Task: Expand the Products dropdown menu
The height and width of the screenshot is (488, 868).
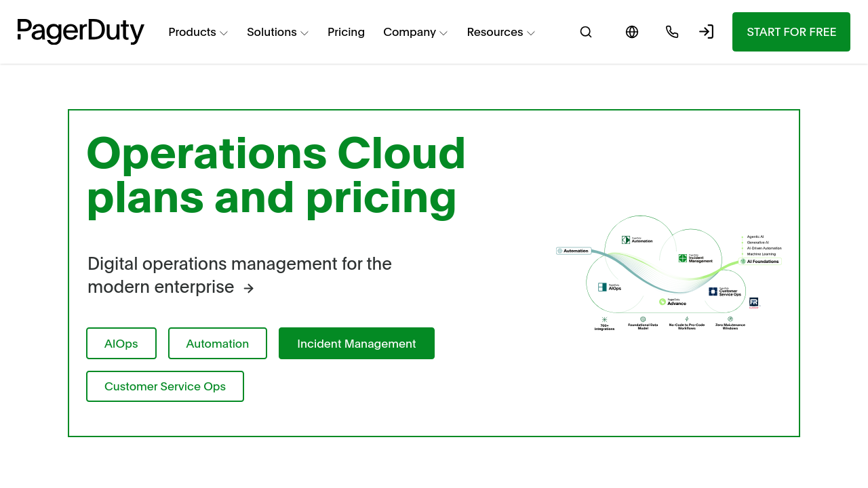Action: point(198,32)
